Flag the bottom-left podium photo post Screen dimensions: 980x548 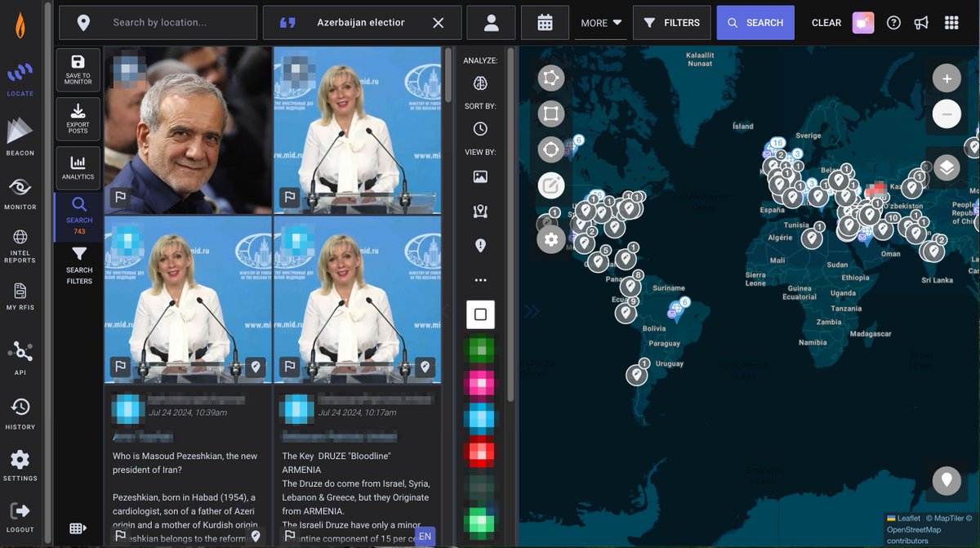coord(120,367)
